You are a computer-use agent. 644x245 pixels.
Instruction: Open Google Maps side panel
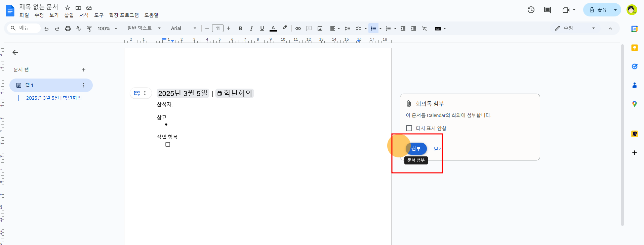[635, 104]
